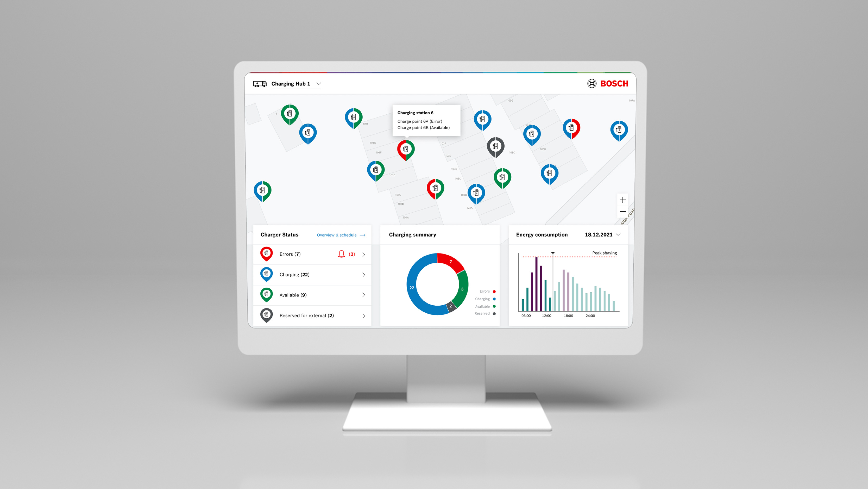Screen dimensions: 868x489
Task: Click the Charging Hub 1 map pin icon
Action: click(x=257, y=83)
